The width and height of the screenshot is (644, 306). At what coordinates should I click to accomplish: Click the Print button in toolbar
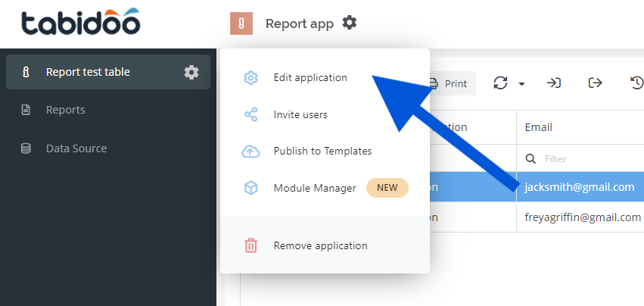452,83
